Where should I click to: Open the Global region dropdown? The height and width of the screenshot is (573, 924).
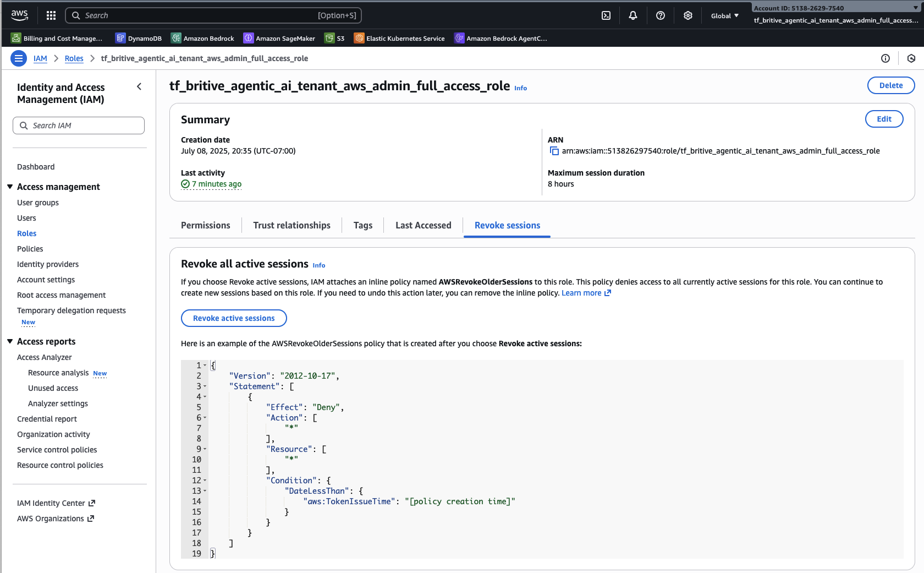coord(724,16)
